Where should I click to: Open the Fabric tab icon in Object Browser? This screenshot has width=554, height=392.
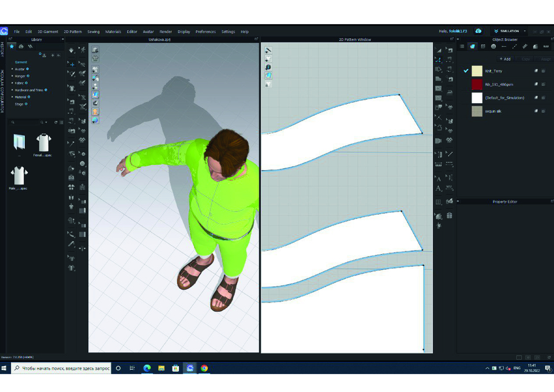(x=473, y=47)
